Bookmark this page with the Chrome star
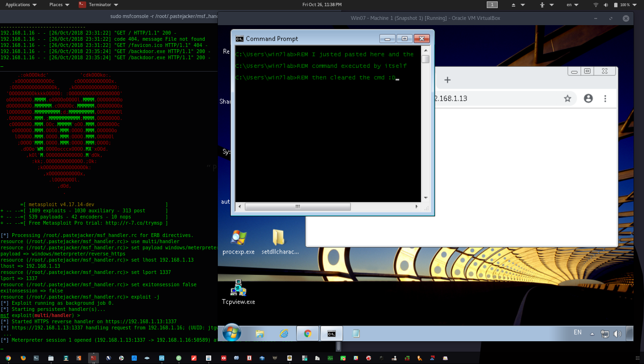Image resolution: width=644 pixels, height=364 pixels. tap(567, 99)
